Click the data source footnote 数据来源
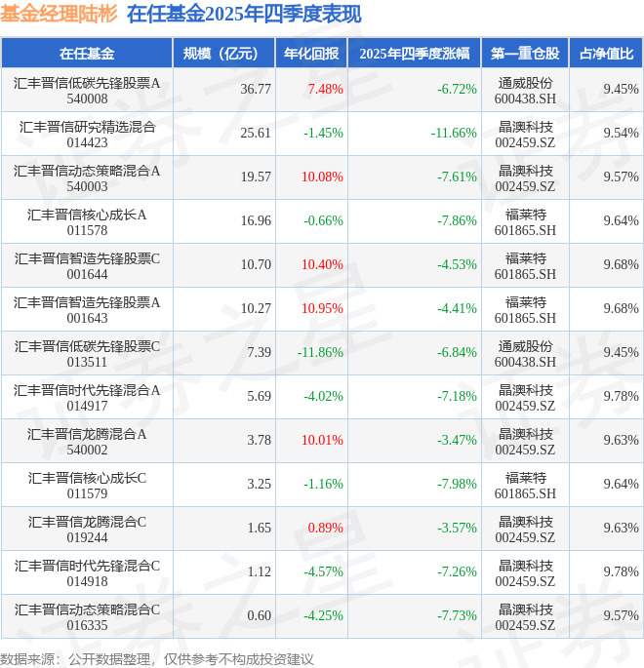 pyautogui.click(x=157, y=659)
